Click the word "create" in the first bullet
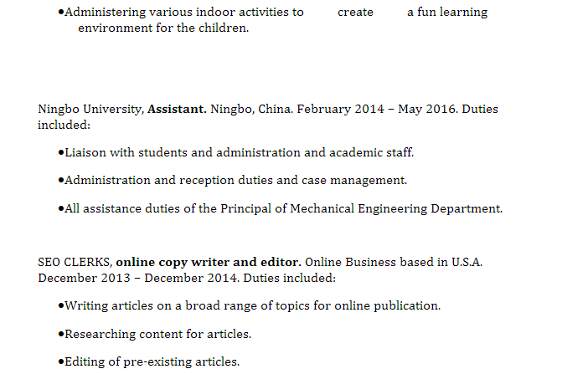 click(355, 12)
